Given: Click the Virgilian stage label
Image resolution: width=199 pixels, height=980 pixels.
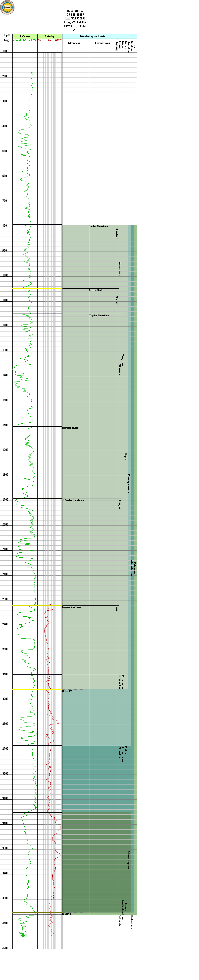Looking at the screenshot, I should (x=123, y=360).
